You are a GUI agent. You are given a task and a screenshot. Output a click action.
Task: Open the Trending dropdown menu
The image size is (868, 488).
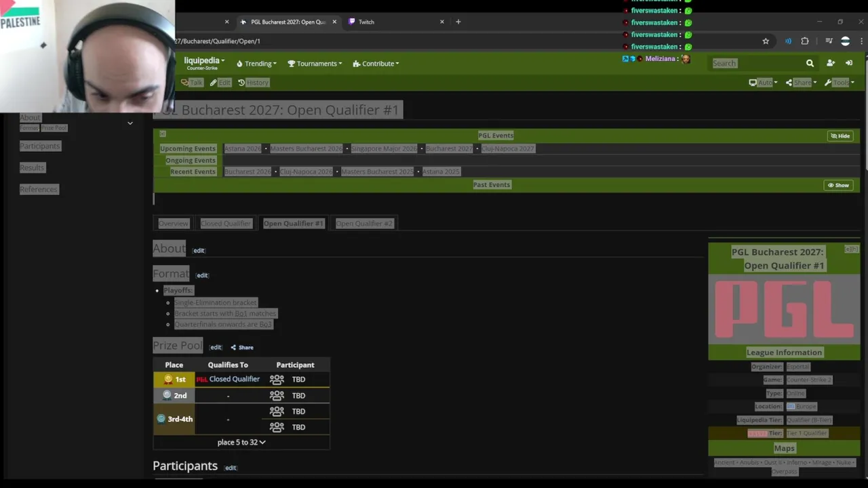[x=256, y=64]
